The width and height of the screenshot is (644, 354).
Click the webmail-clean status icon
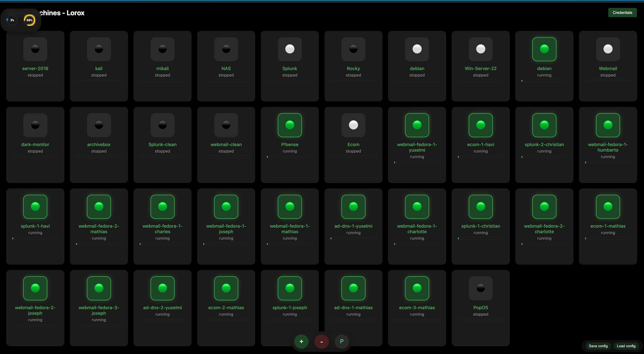tap(226, 125)
